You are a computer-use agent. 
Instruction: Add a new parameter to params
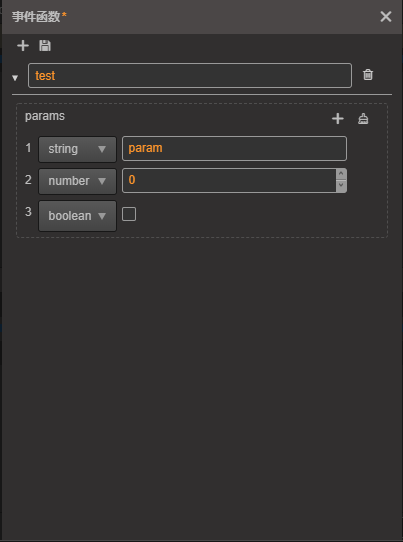click(338, 119)
